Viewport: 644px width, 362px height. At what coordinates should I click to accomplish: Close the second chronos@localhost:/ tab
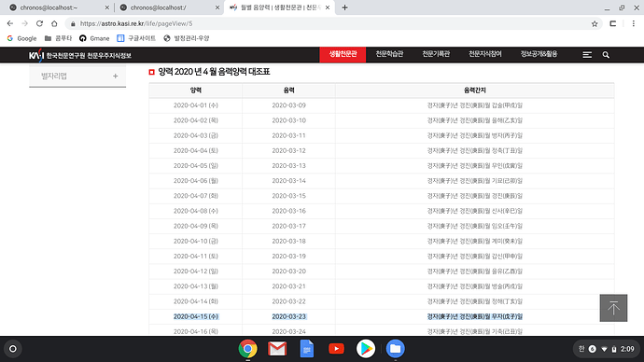click(217, 7)
